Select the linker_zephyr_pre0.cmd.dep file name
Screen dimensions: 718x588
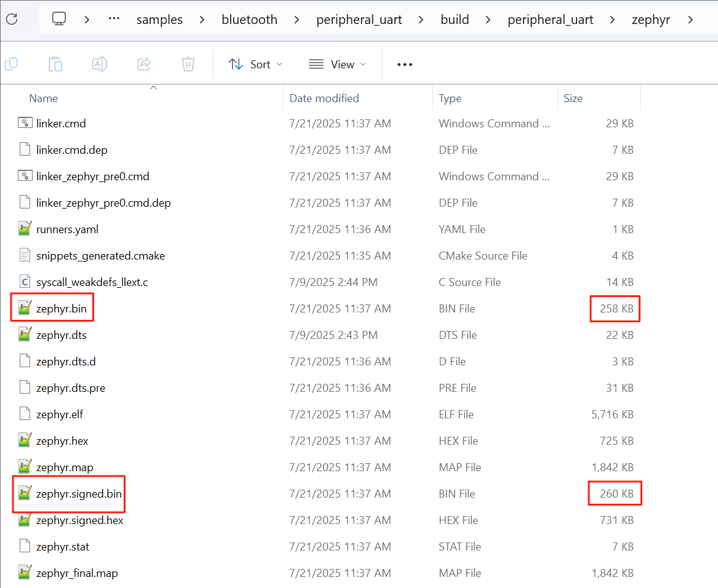[103, 202]
